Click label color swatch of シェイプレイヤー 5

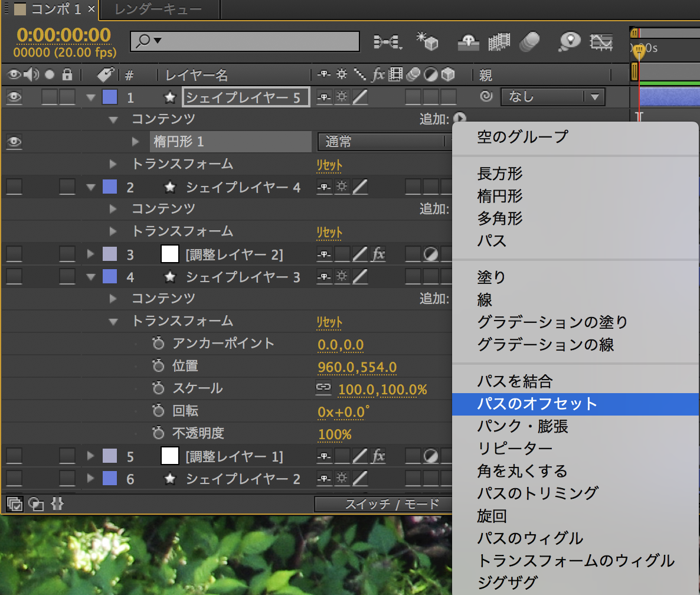[110, 97]
